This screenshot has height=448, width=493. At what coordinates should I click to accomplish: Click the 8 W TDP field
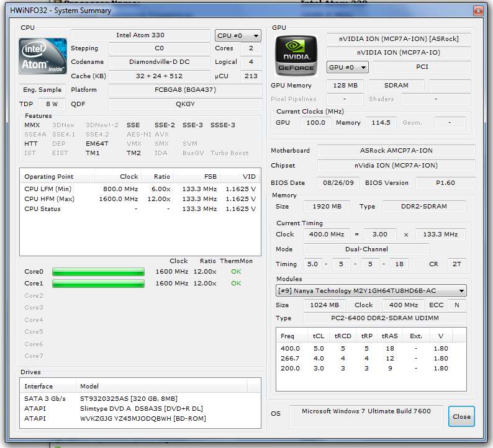coord(52,104)
